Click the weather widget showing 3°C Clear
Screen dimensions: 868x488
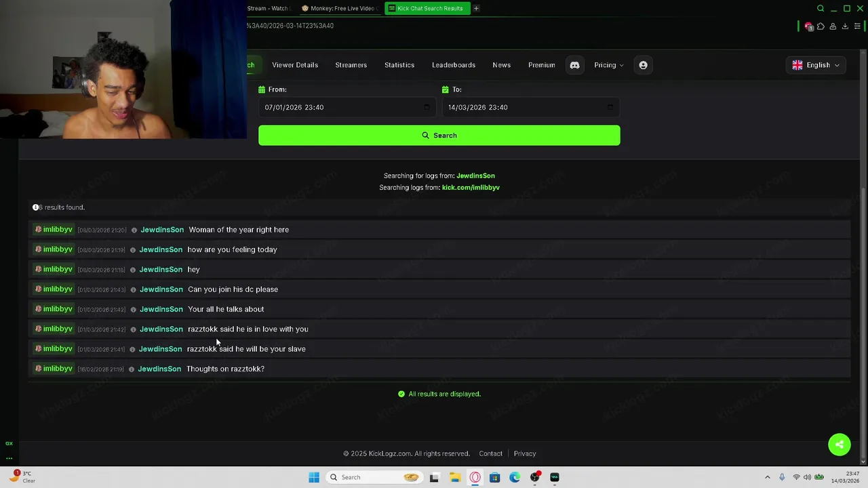(22, 477)
